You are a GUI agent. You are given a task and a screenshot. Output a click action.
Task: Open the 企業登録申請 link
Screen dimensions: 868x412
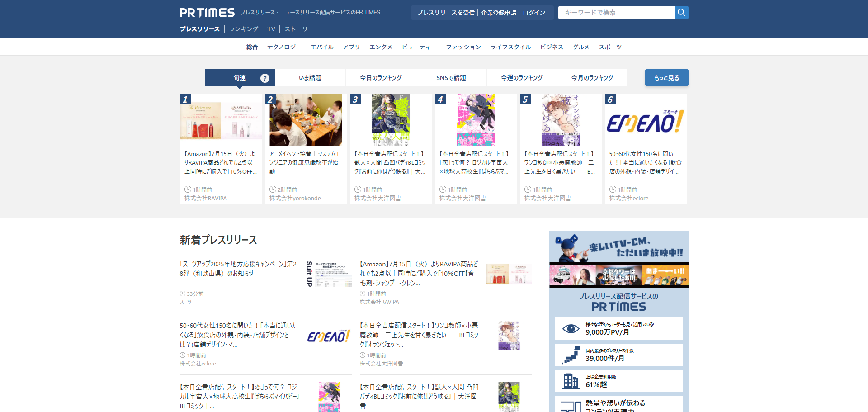coord(499,13)
